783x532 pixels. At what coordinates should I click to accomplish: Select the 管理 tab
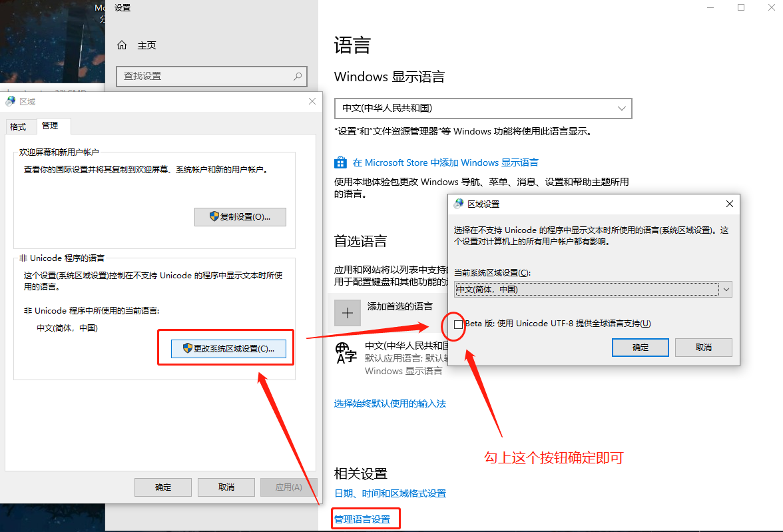coord(50,126)
